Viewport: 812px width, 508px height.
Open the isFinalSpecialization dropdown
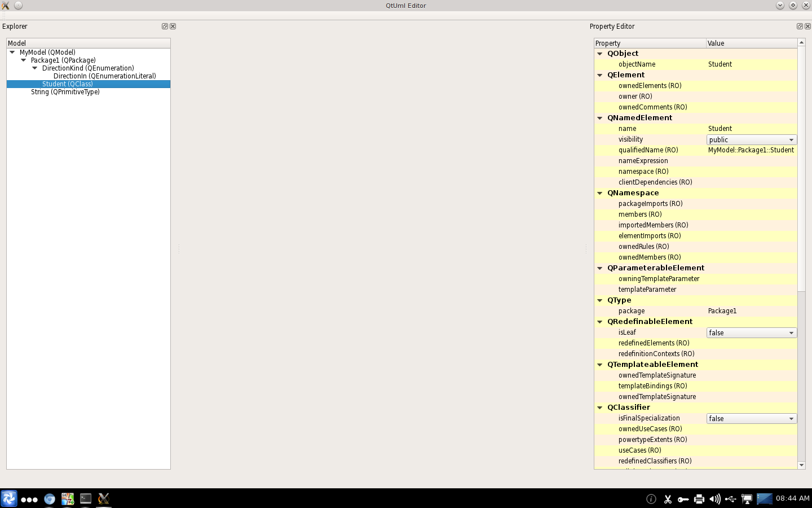(751, 419)
